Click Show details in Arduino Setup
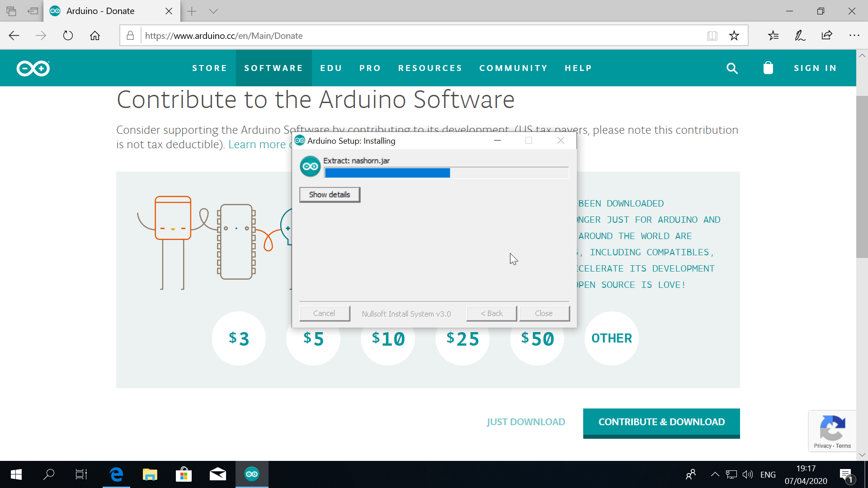 pos(330,195)
